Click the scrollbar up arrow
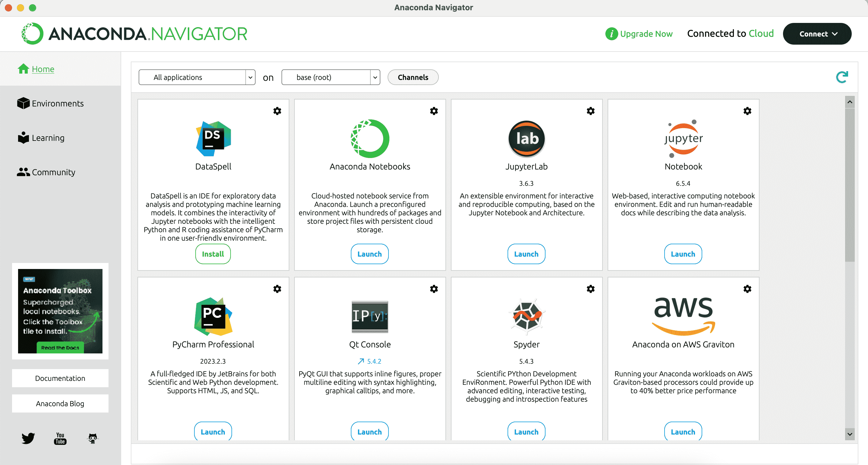This screenshot has width=868, height=465. 850,102
